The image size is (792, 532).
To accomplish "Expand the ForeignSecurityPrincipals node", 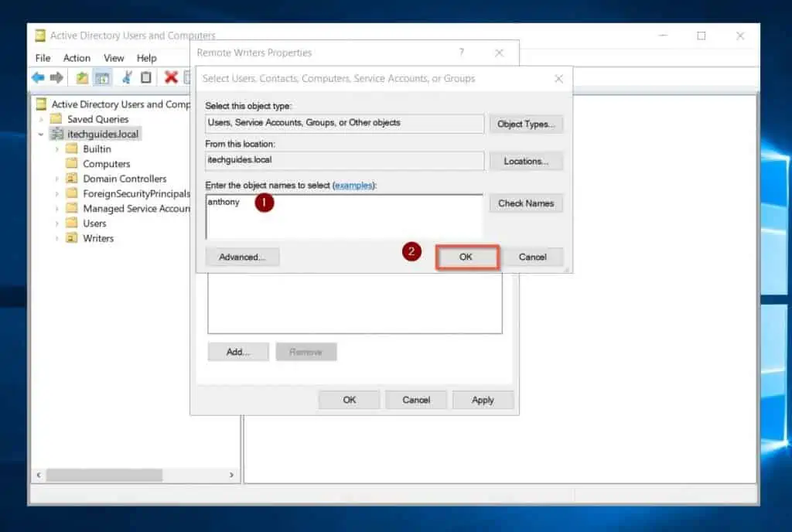I will pyautogui.click(x=57, y=194).
